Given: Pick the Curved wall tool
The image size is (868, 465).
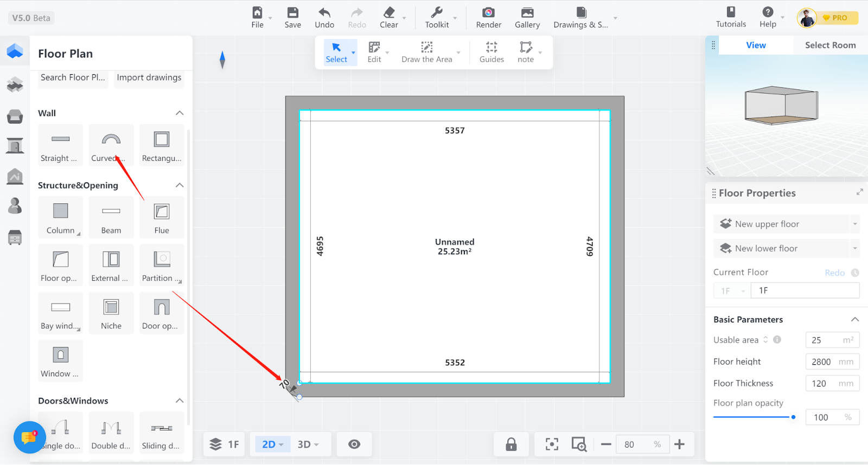Looking at the screenshot, I should pos(111,145).
